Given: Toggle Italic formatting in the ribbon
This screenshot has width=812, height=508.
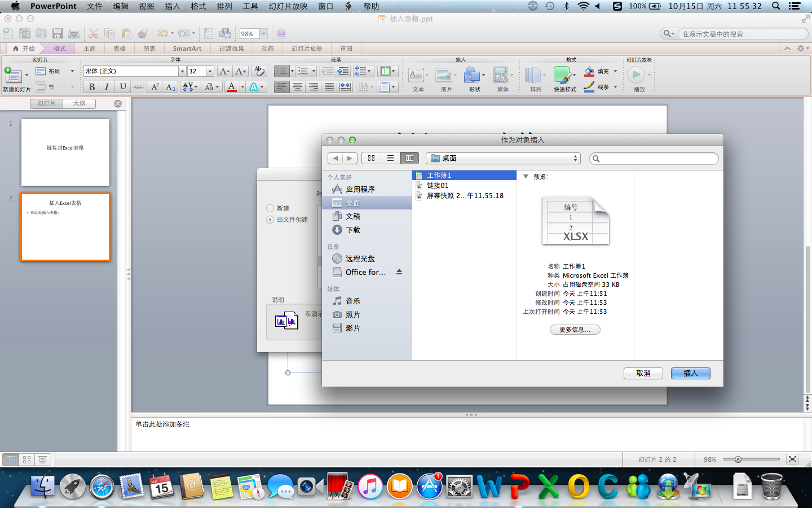Looking at the screenshot, I should coord(107,87).
